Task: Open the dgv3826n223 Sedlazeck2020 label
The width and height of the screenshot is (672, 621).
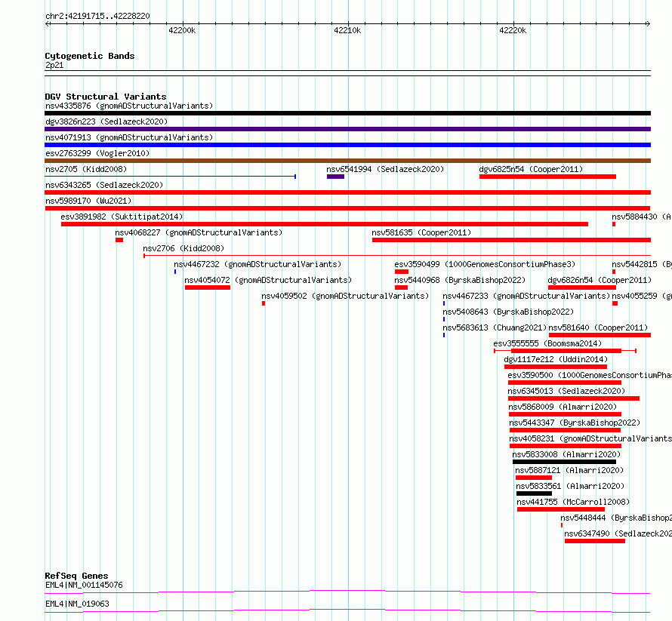Action: coord(106,121)
